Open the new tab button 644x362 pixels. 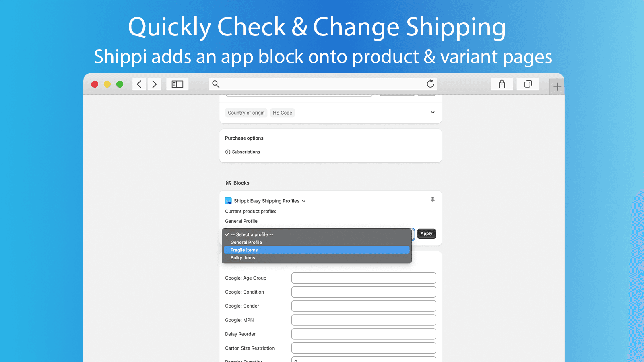click(x=557, y=86)
